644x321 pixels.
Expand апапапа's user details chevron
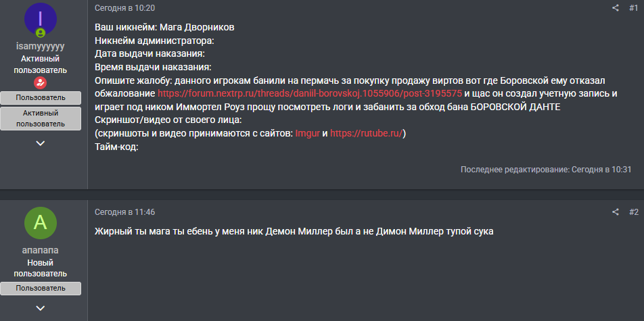41,308
